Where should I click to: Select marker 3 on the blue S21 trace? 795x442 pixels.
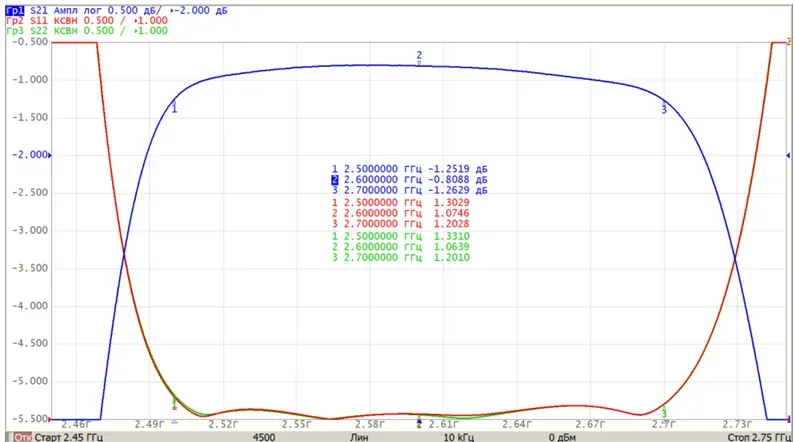click(664, 109)
